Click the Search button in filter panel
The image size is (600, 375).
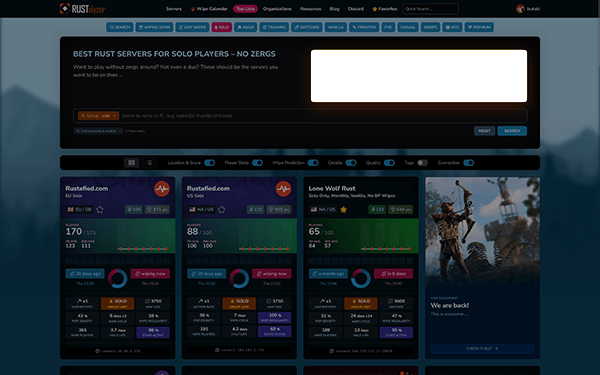(x=512, y=131)
